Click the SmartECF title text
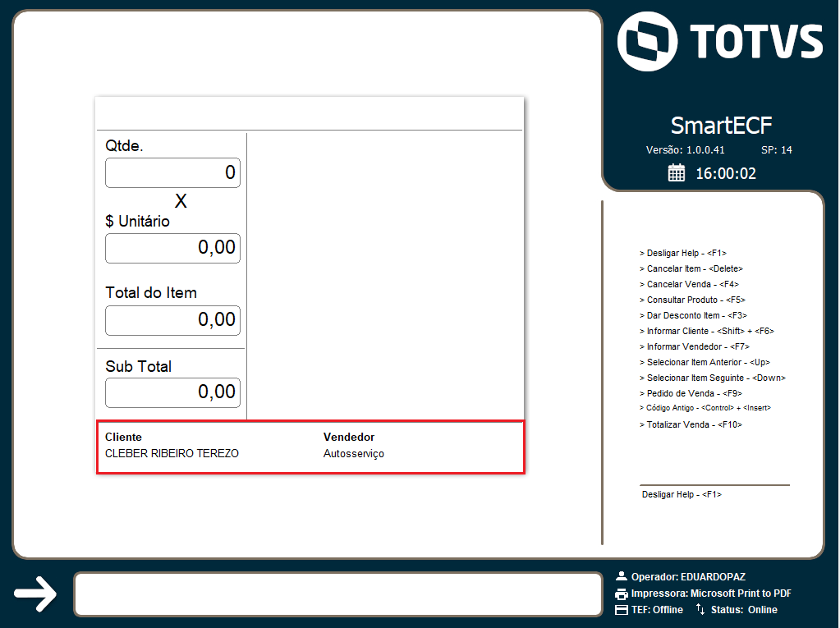 pos(721,126)
